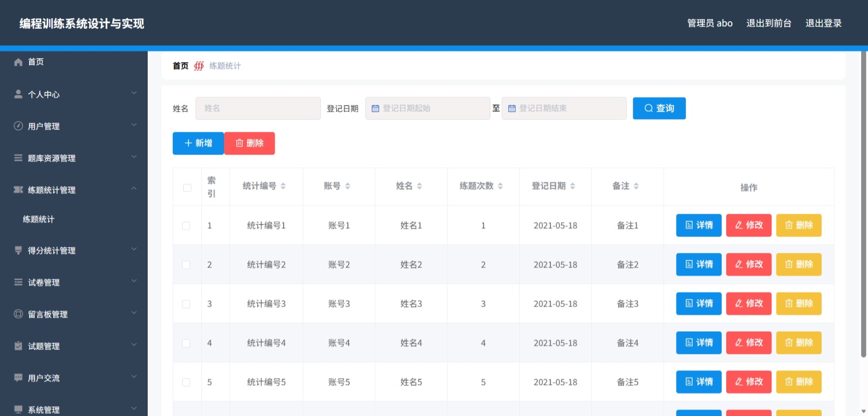Screen dimensions: 868x416
Task: Click the clipboard icon for 试题管理
Action: pos(18,346)
